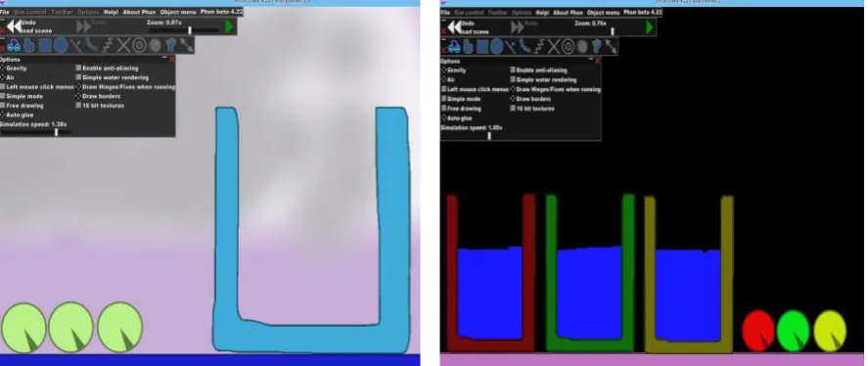Click Simulation speed slider handle in left window
The height and width of the screenshot is (366, 868).
coord(56,132)
